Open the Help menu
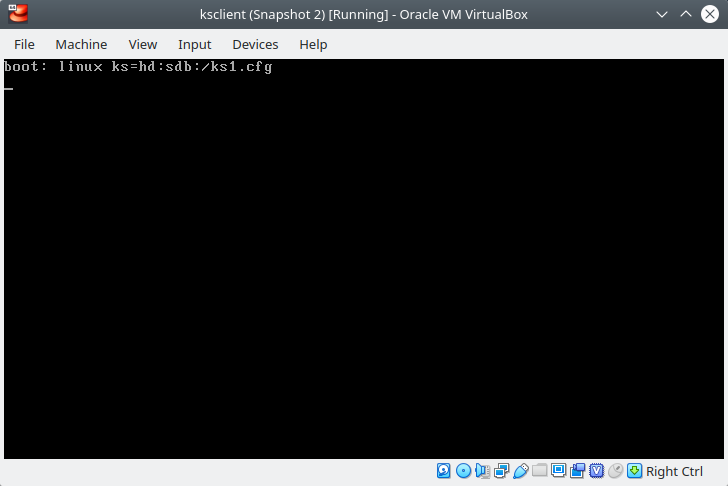 (313, 45)
